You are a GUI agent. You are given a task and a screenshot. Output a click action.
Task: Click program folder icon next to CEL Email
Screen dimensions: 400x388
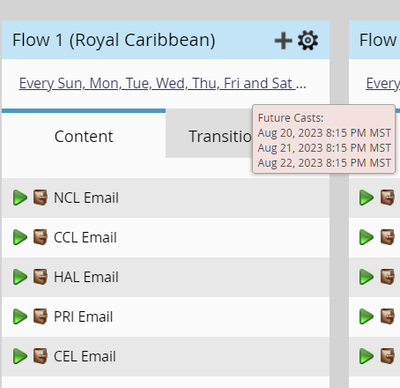pos(40,356)
